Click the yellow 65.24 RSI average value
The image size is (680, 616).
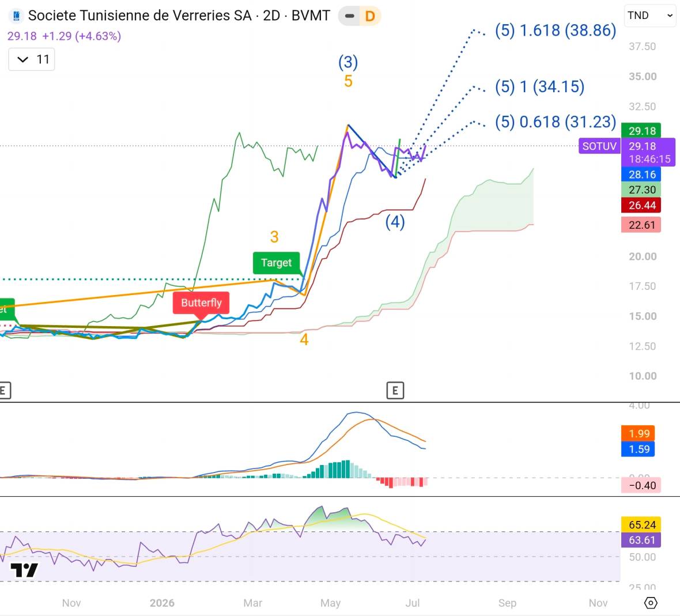(641, 524)
